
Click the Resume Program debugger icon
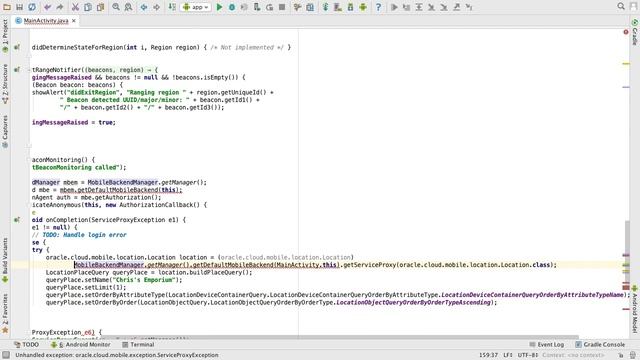(x=394, y=7)
